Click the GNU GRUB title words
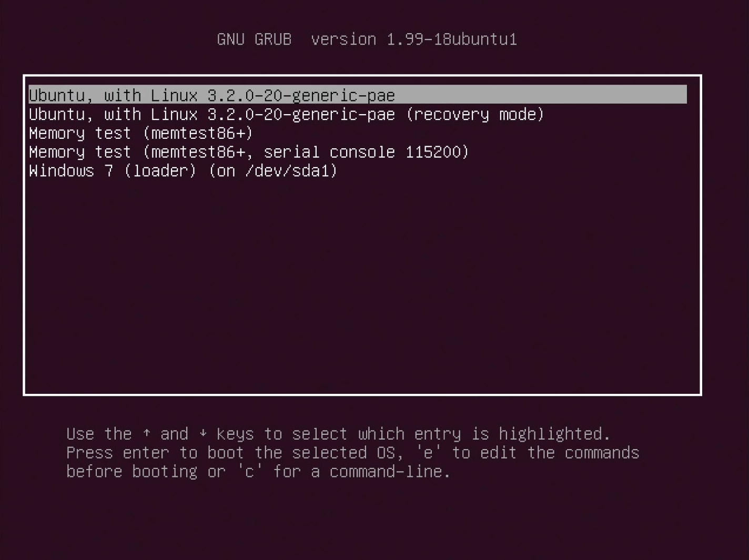 tap(254, 39)
